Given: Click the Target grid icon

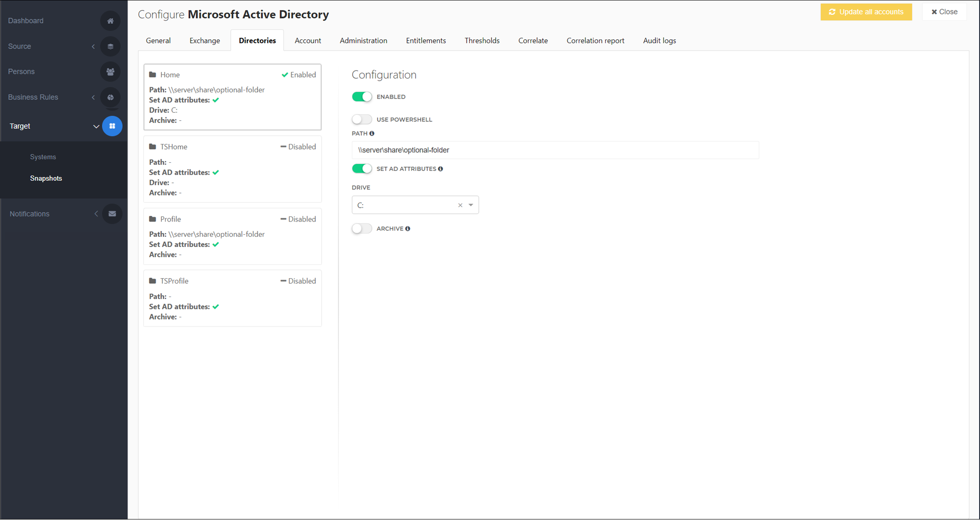Looking at the screenshot, I should 112,126.
